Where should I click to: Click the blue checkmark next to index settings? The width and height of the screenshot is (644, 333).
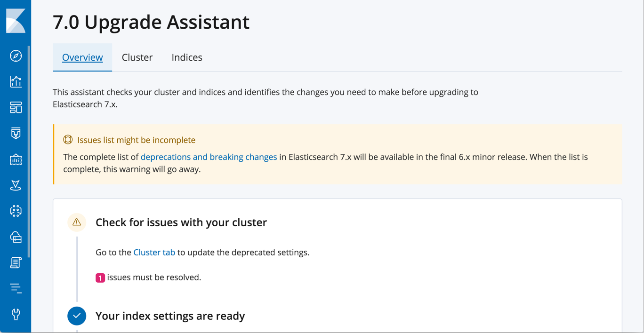click(77, 316)
